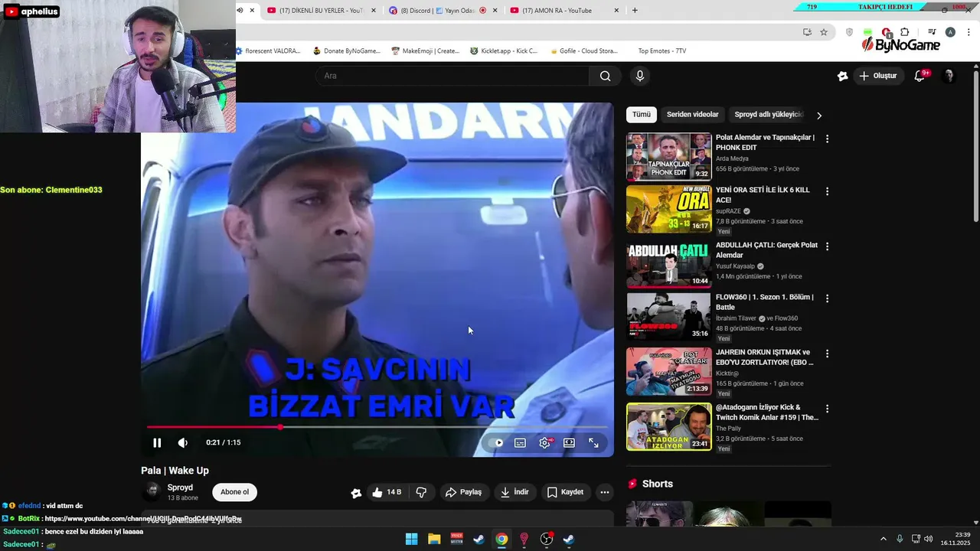
Task: Open File Explorer from taskbar
Action: coord(434,540)
